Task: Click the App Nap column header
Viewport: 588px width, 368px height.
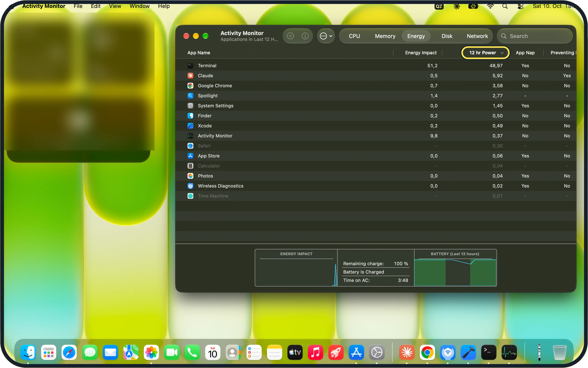Action: [x=525, y=53]
